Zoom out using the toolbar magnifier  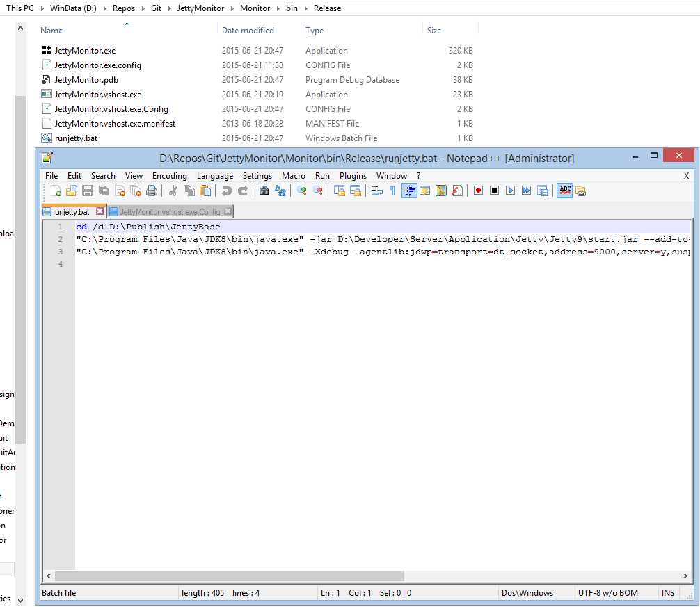[317, 191]
